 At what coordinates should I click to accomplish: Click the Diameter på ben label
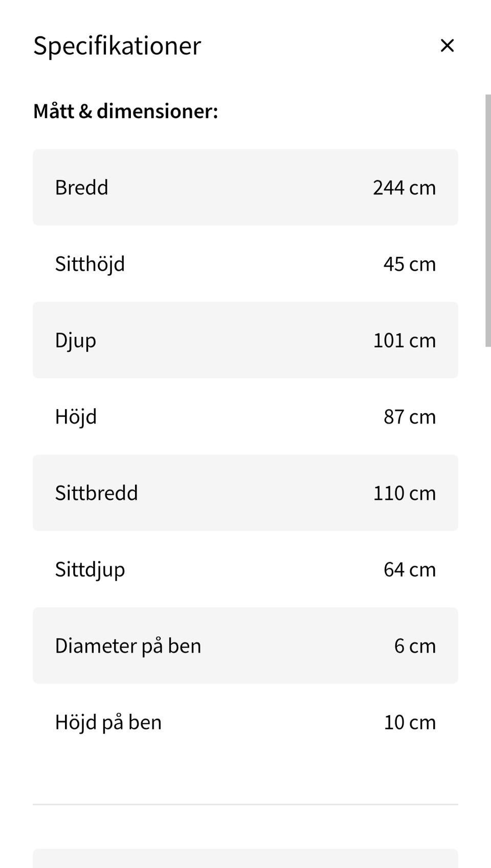(x=128, y=646)
